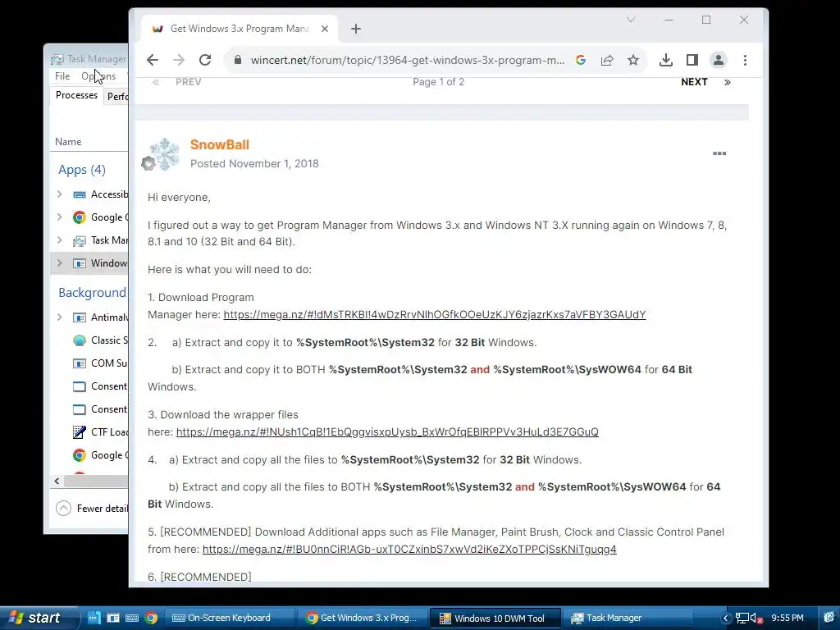Viewport: 840px width, 630px height.
Task: Switch to Windows 10 DWM Tool taskbar button
Action: 495,619
